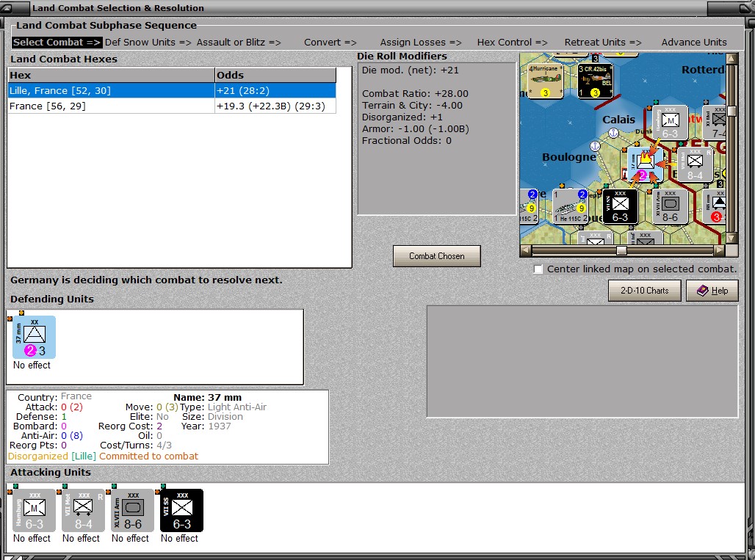Enable center linked map on selected combat
The width and height of the screenshot is (755, 560).
coord(538,269)
